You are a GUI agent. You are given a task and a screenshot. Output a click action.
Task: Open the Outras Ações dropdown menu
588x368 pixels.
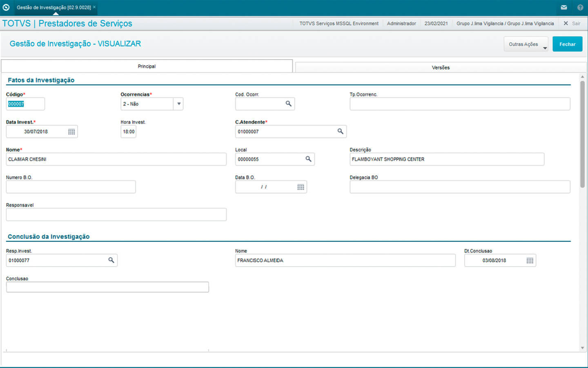coord(526,44)
